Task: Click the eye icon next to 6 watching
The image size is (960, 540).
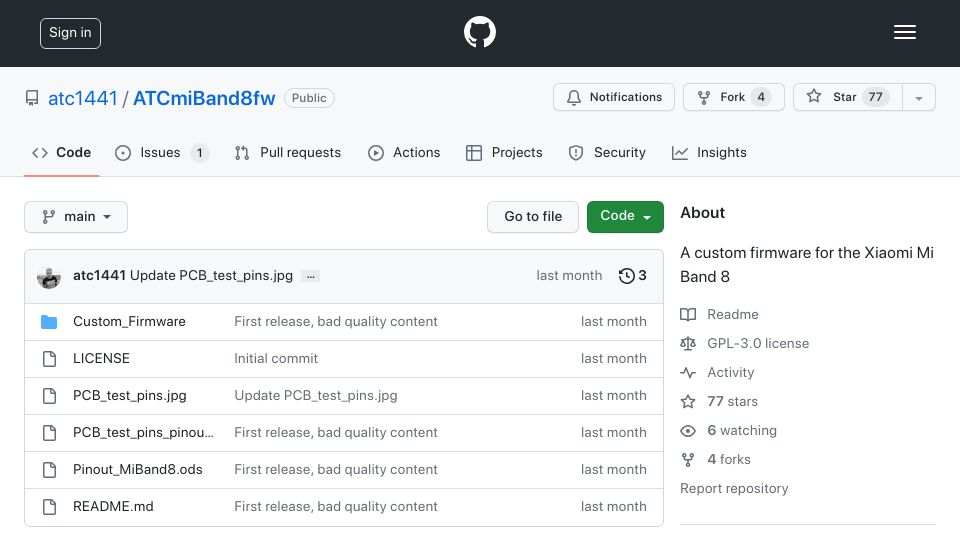Action: 688,431
